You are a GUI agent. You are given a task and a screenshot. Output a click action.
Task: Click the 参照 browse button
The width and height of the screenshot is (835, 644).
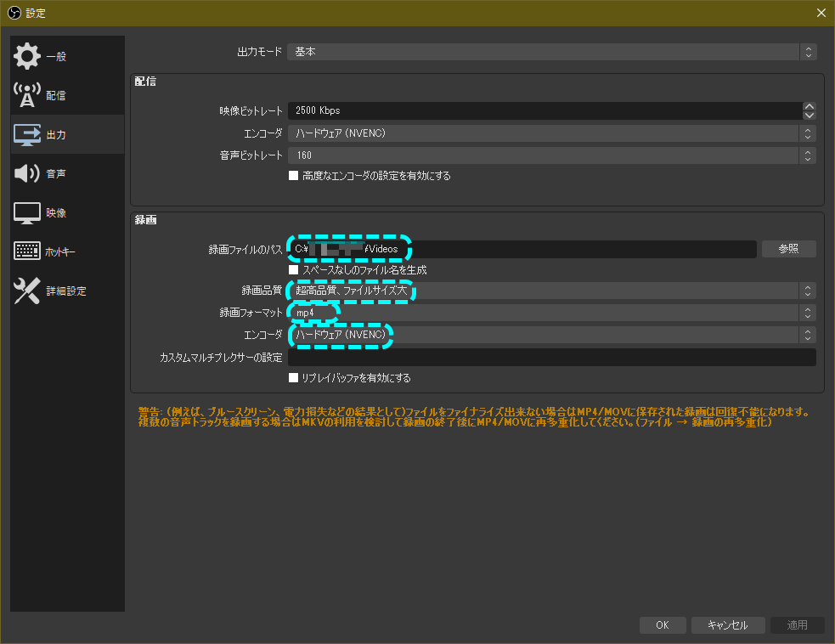[x=788, y=249]
